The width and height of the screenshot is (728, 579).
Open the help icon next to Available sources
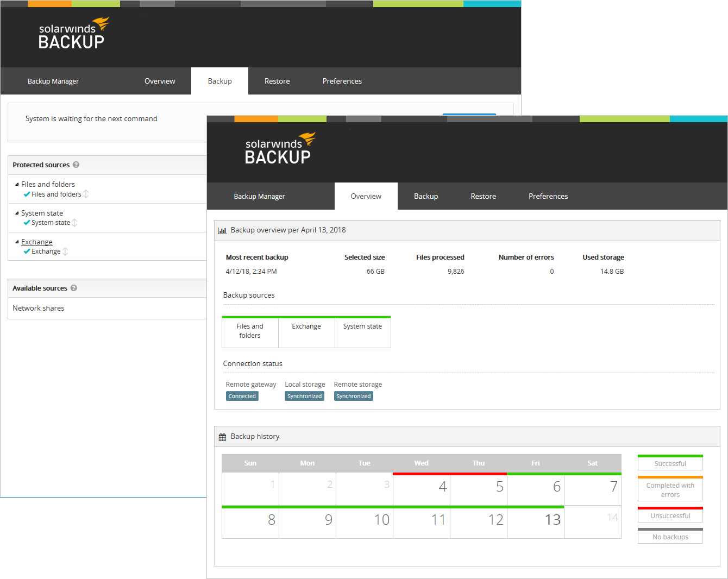[x=74, y=288]
